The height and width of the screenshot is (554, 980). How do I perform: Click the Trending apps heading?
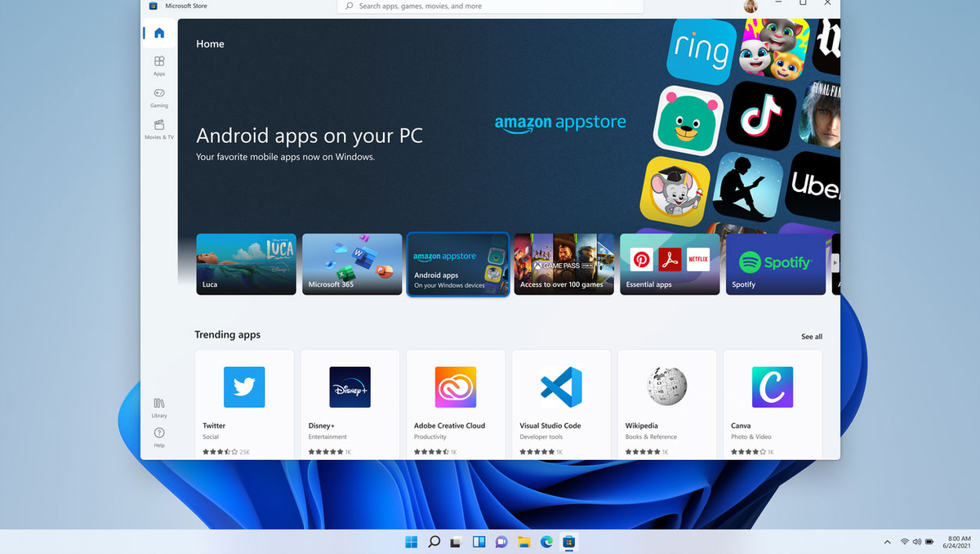(x=228, y=335)
